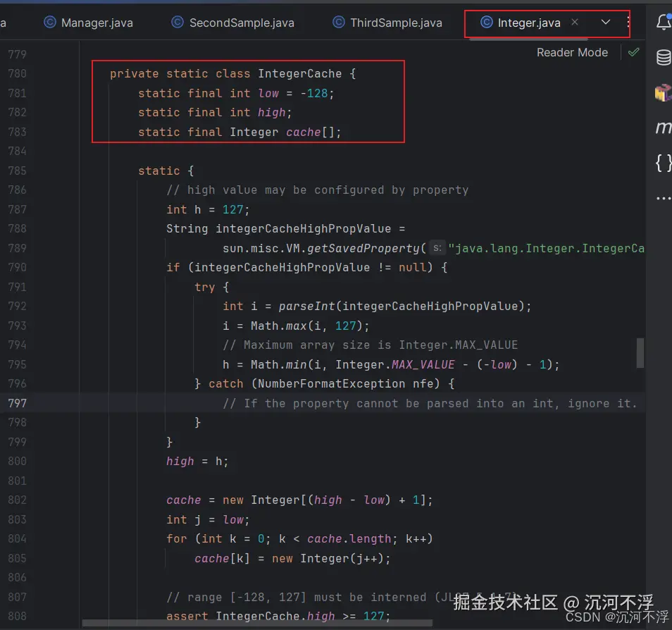This screenshot has width=672, height=630.
Task: Click the class name IntegerCache on line 780
Action: click(299, 74)
